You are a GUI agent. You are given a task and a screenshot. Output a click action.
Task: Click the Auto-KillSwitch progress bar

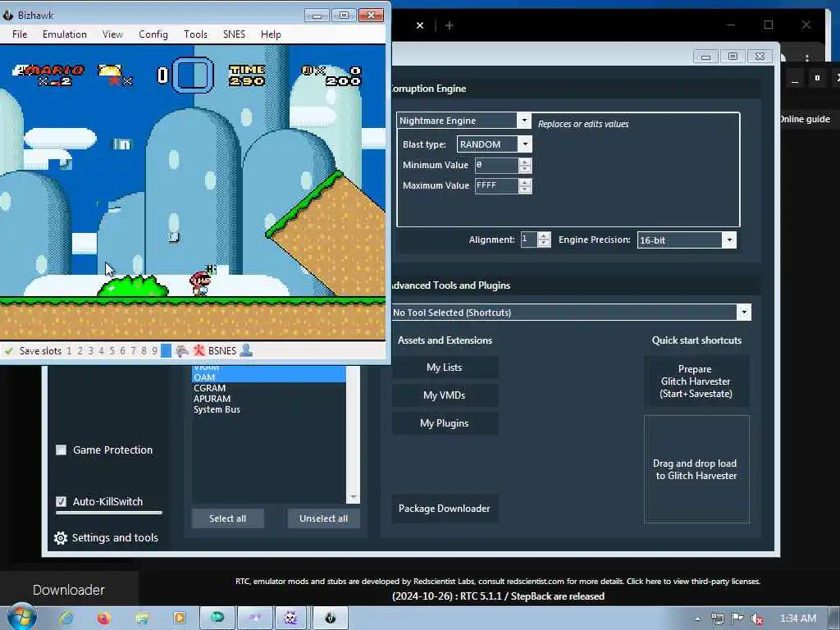[109, 513]
